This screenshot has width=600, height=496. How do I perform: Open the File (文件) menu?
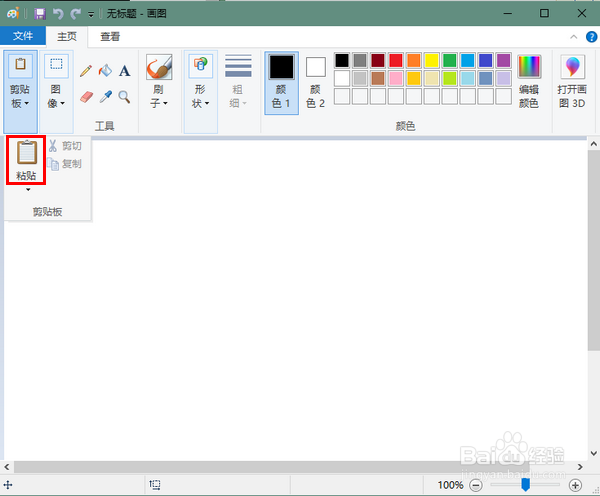pyautogui.click(x=23, y=36)
